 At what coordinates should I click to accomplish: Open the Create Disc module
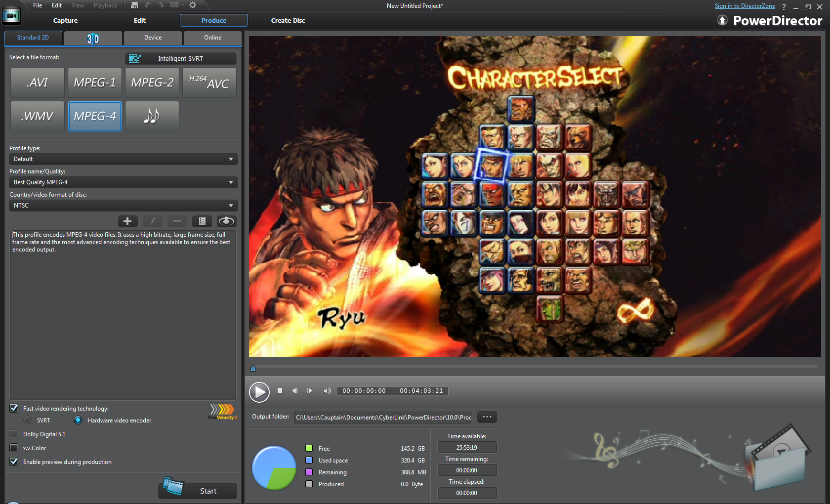point(288,21)
